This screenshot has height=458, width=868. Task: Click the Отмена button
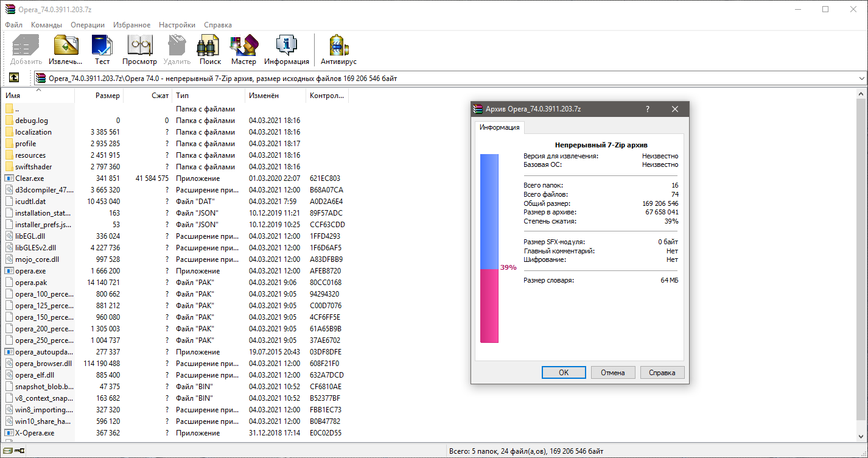(613, 372)
